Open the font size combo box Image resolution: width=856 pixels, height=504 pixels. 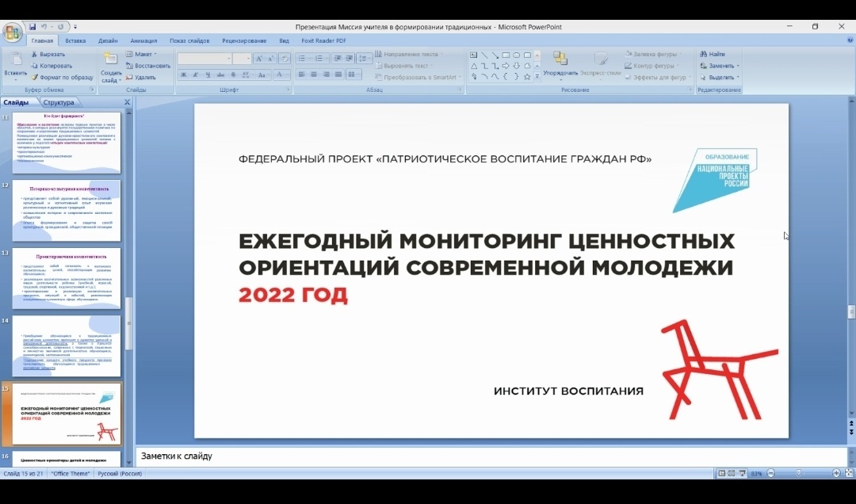[242, 59]
